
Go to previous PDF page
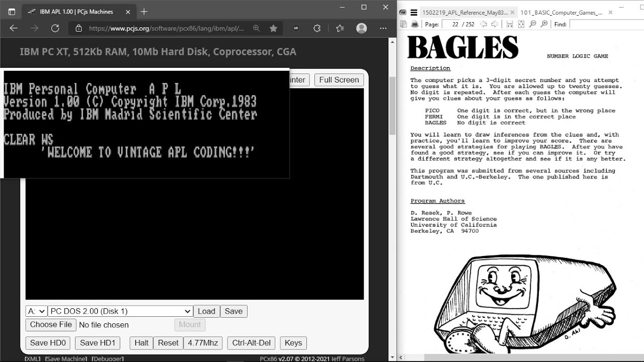[x=484, y=24]
